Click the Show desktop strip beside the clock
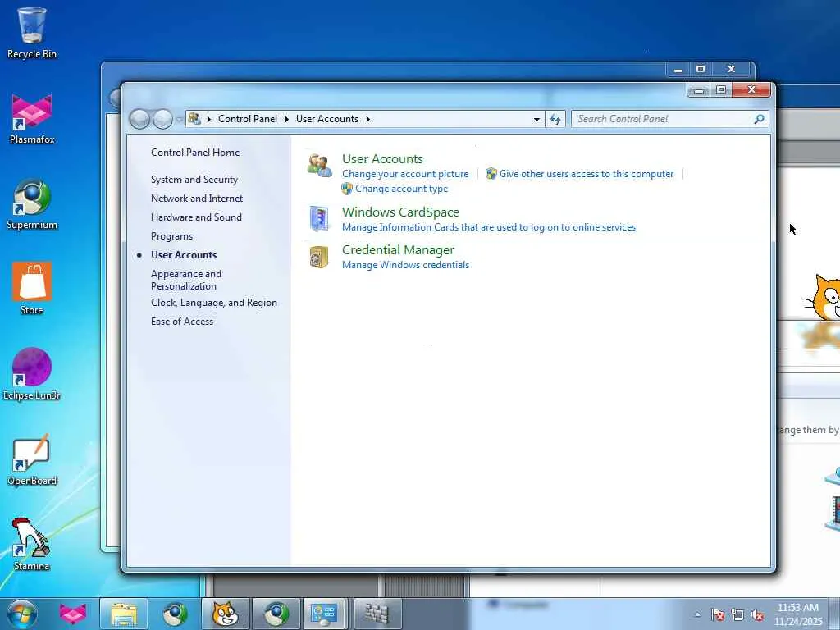The width and height of the screenshot is (840, 630). coord(834,614)
